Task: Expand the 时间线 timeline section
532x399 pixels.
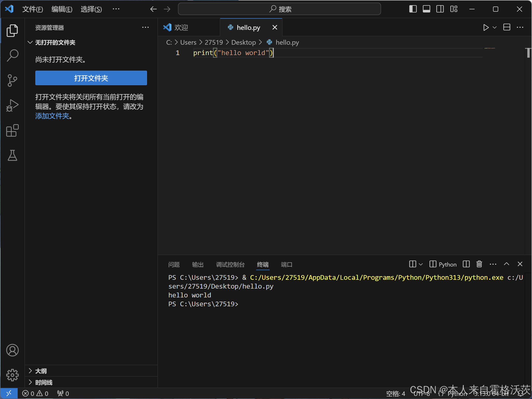Action: [44, 382]
